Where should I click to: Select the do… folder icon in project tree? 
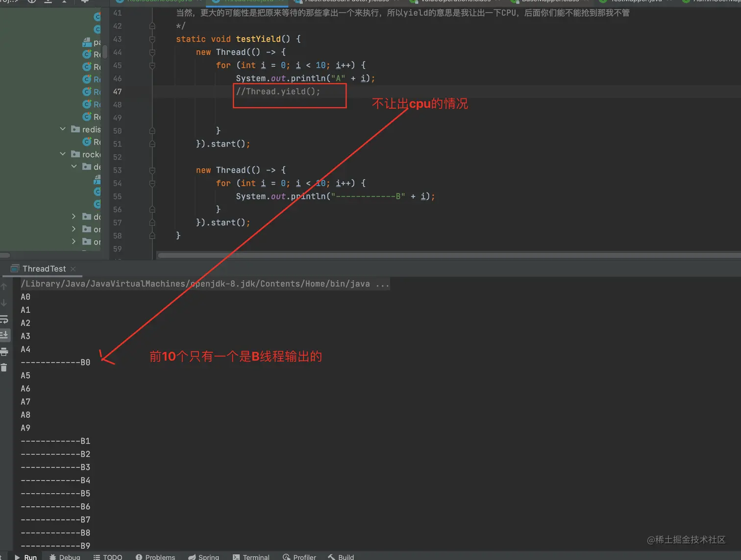pyautogui.click(x=87, y=217)
